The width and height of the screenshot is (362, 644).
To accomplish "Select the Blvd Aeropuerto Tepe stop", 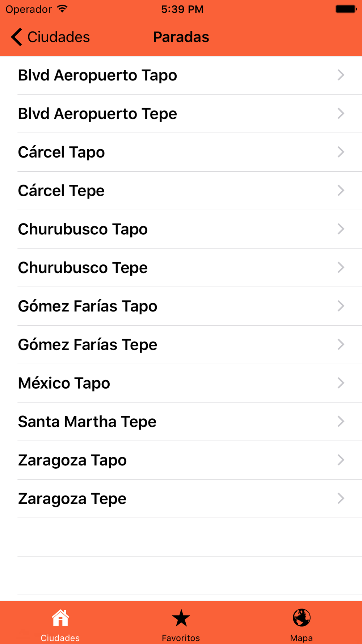I will click(x=98, y=114).
